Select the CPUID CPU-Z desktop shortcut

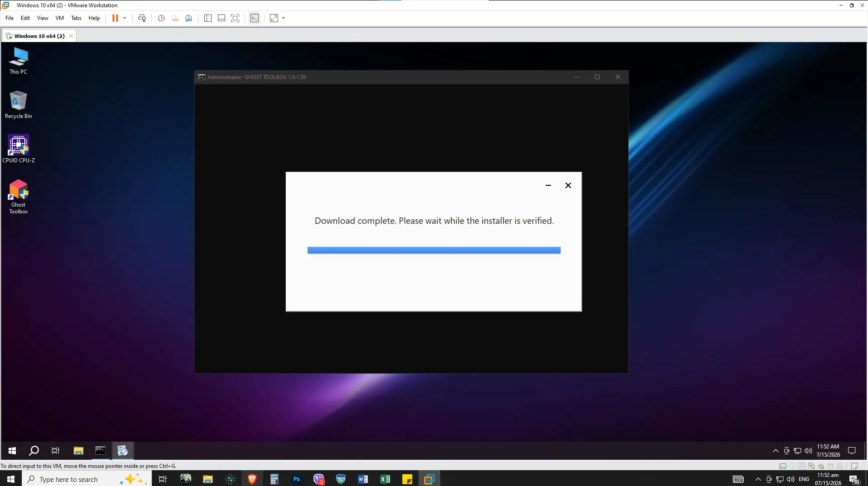pyautogui.click(x=19, y=149)
